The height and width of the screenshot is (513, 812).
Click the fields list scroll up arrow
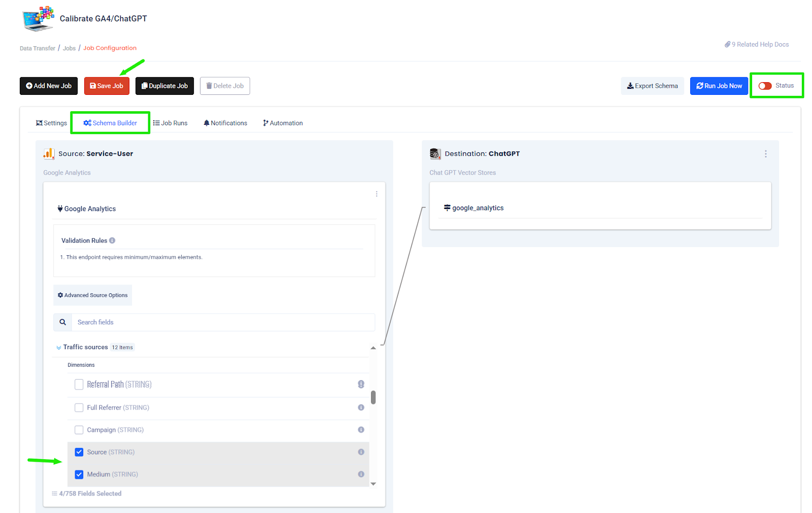point(373,348)
